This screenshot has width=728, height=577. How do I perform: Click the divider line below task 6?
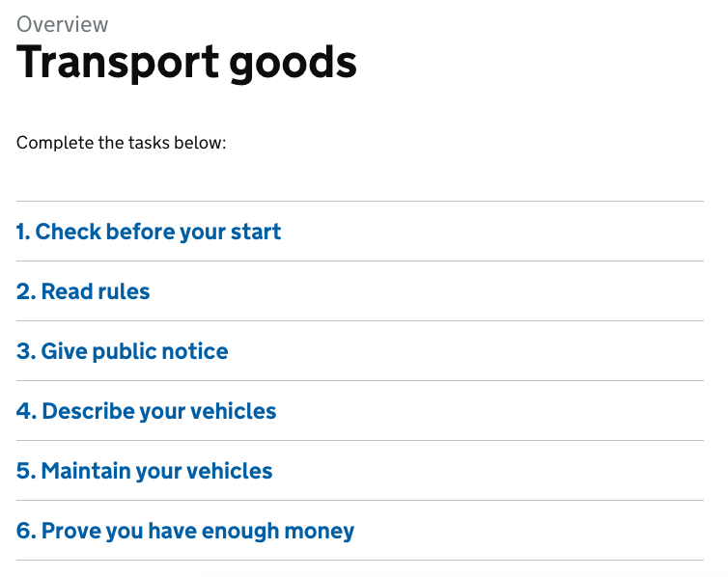pyautogui.click(x=360, y=561)
